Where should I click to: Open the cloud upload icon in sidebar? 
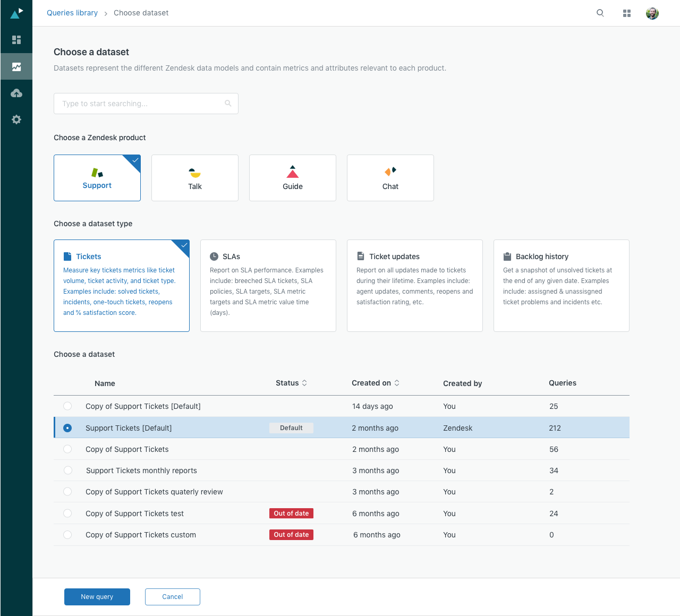[16, 93]
